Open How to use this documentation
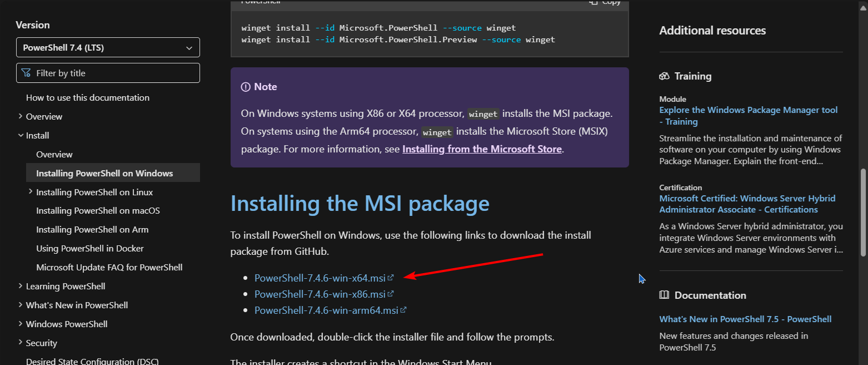The image size is (868, 365). [88, 97]
